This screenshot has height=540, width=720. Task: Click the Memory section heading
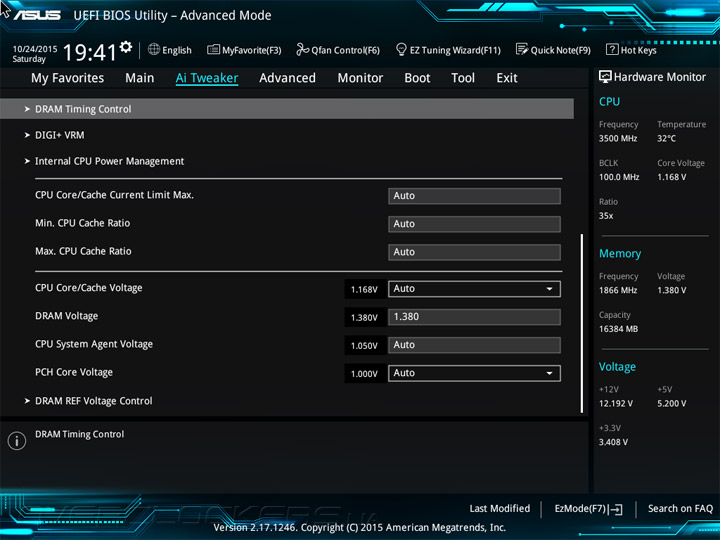[x=620, y=253]
